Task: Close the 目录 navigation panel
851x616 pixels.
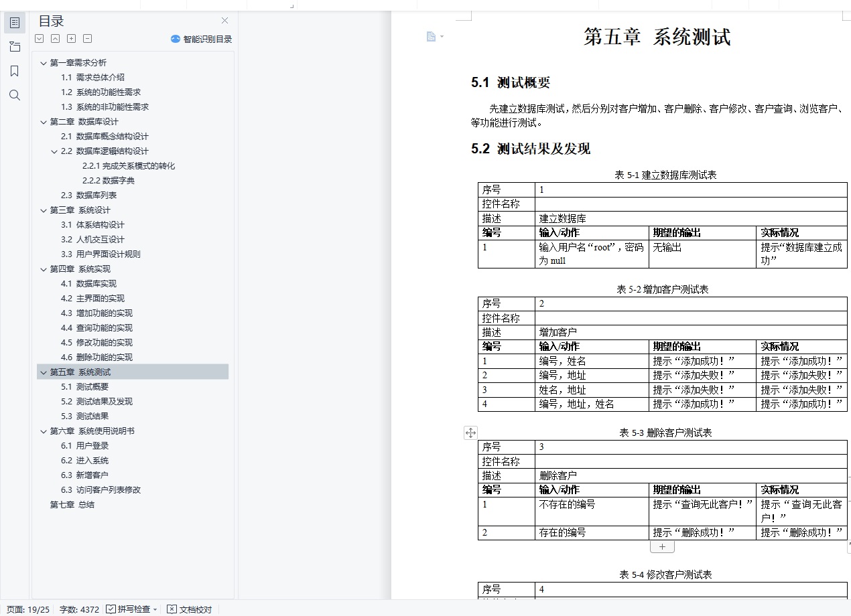Action: point(224,21)
